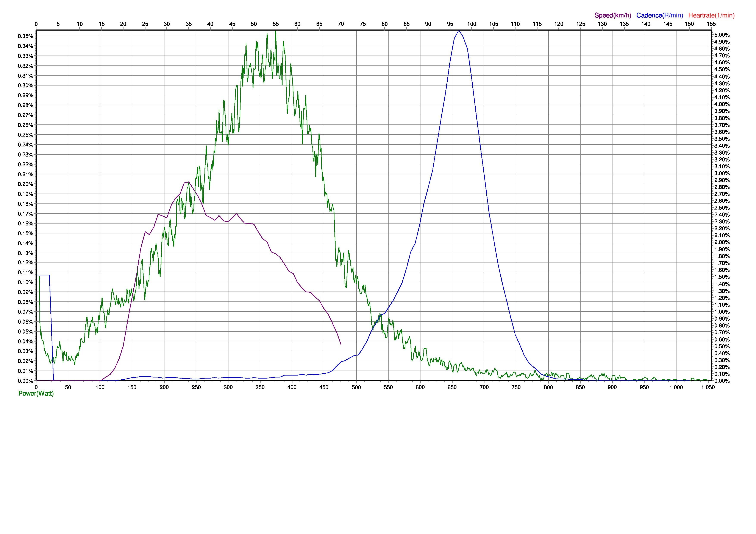Image resolution: width=756 pixels, height=534 pixels.
Task: Click the 70 tick label
Action: tap(341, 24)
